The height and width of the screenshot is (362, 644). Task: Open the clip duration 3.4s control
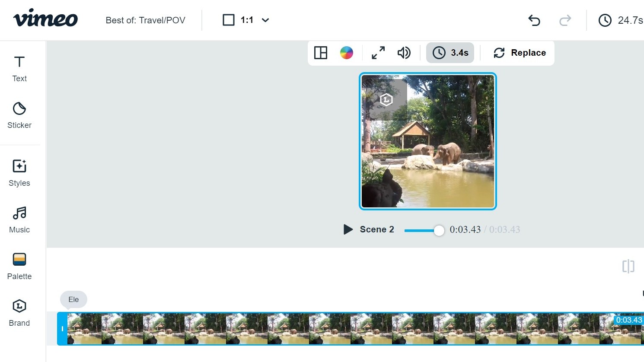(x=450, y=53)
